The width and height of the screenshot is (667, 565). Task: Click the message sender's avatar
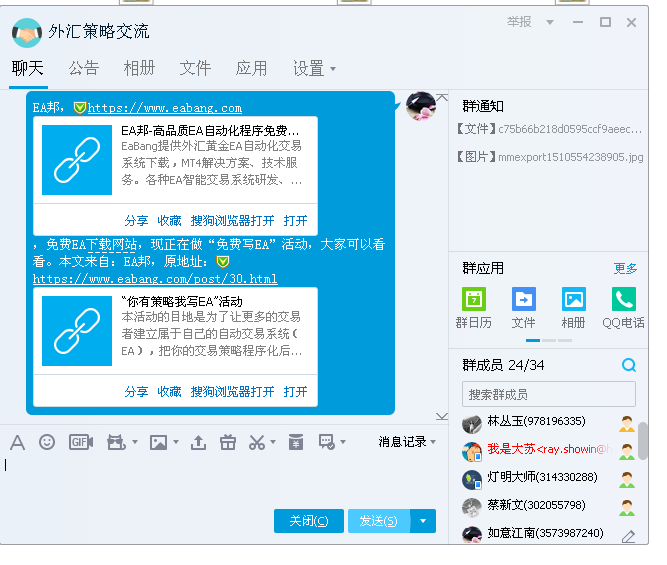pyautogui.click(x=421, y=106)
